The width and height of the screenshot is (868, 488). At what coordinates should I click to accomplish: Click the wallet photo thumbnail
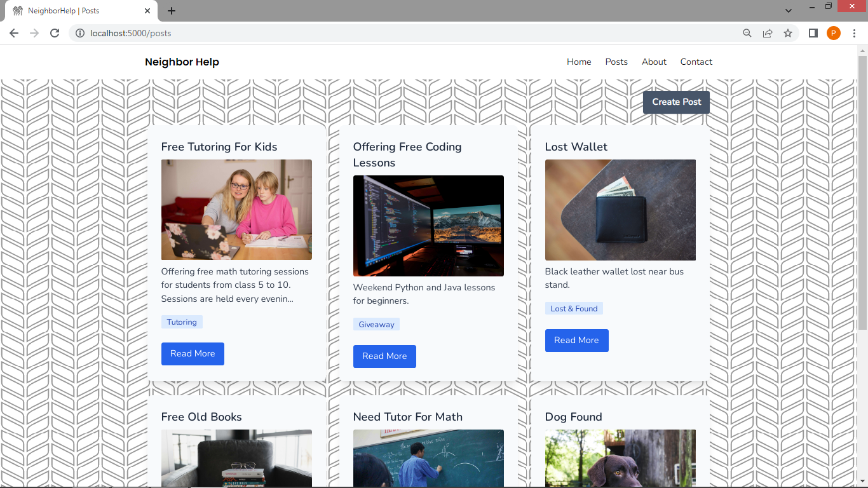(620, 210)
